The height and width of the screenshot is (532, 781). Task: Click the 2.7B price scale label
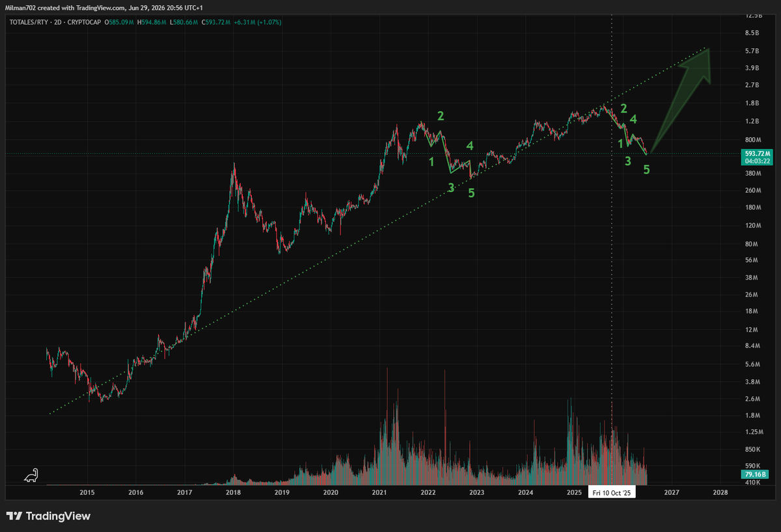752,85
